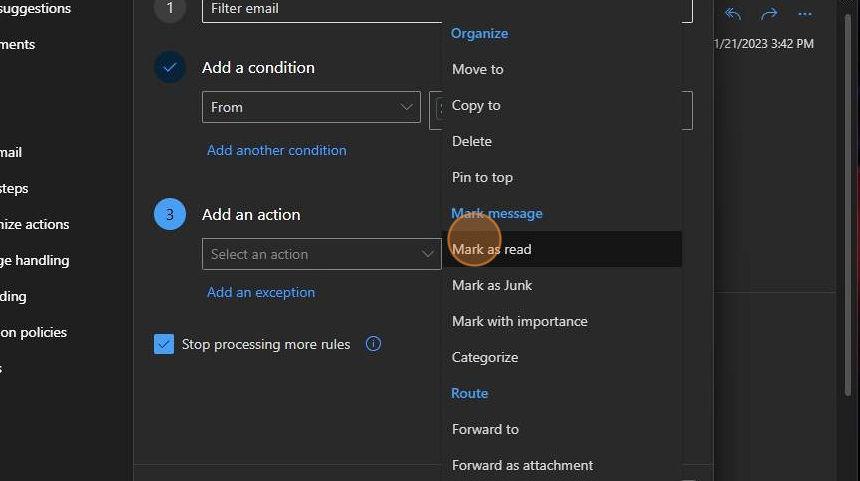Click the info icon beside Stop processing

pyautogui.click(x=374, y=344)
